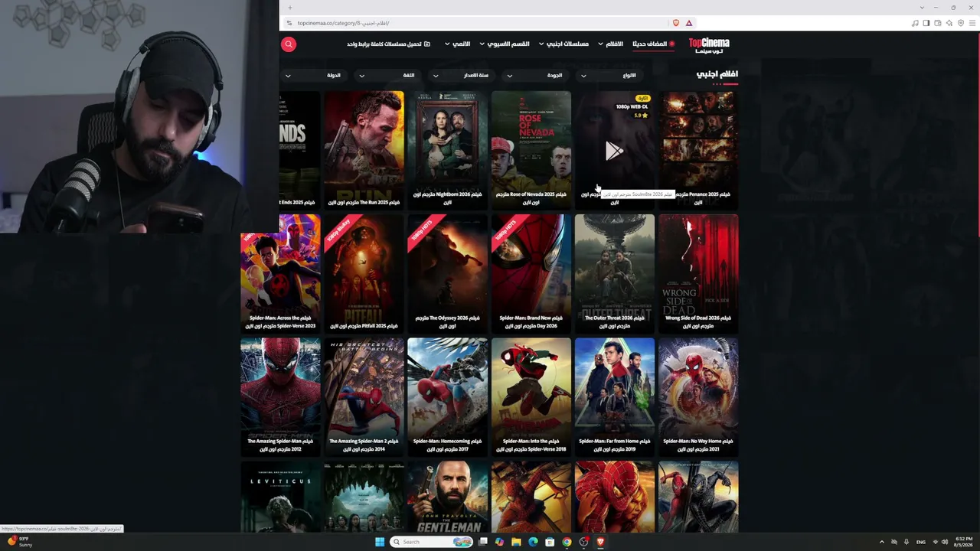Image resolution: width=980 pixels, height=551 pixels.
Task: Open the Brave main menu hamburger icon
Action: click(x=972, y=23)
